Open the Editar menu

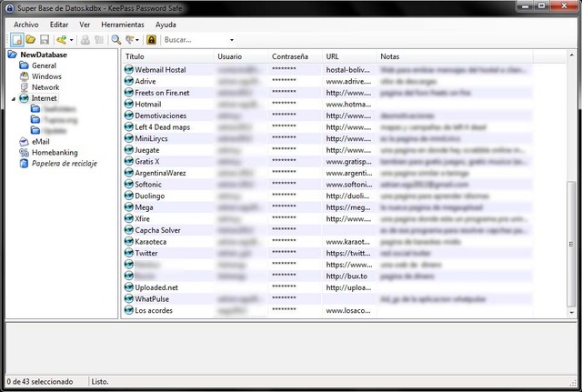[59, 25]
